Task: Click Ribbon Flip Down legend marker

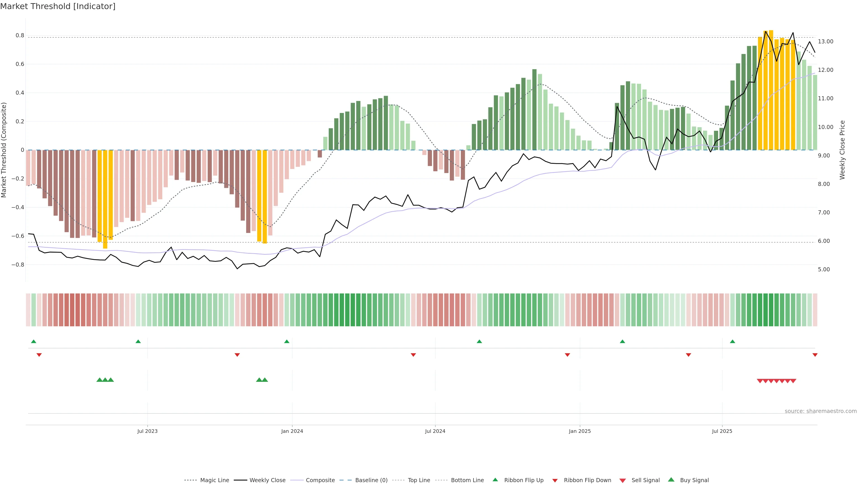Action: coord(555,481)
